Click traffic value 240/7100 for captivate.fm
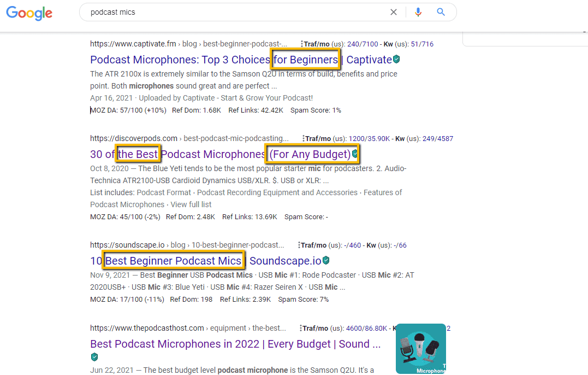 (363, 44)
